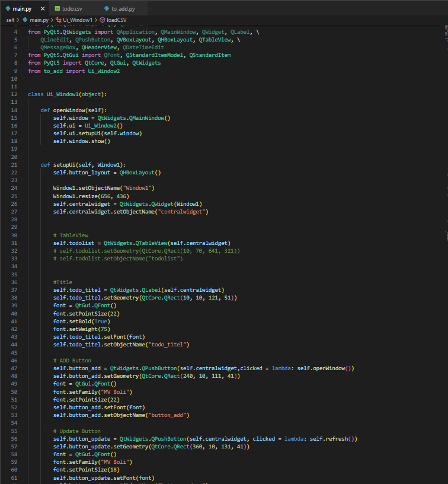Click the method symbol icon beside loadCSV breadcrumb

[103, 20]
